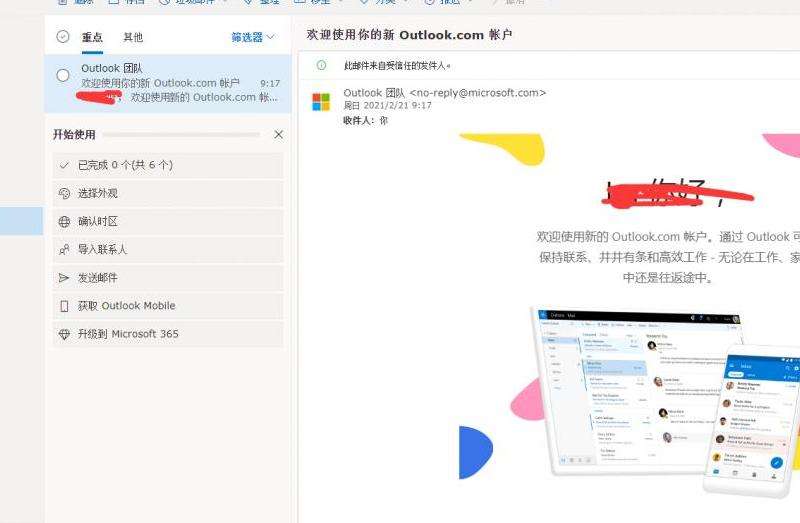The height and width of the screenshot is (523, 800).
Task: Click the diamond icon for Microsoft 365
Action: point(65,334)
